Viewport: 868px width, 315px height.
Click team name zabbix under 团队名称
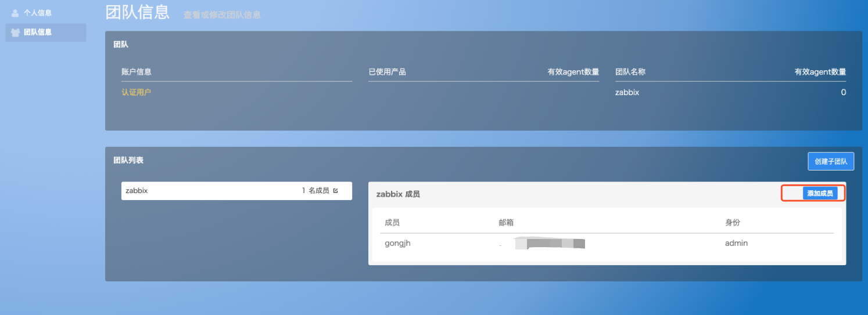click(627, 92)
